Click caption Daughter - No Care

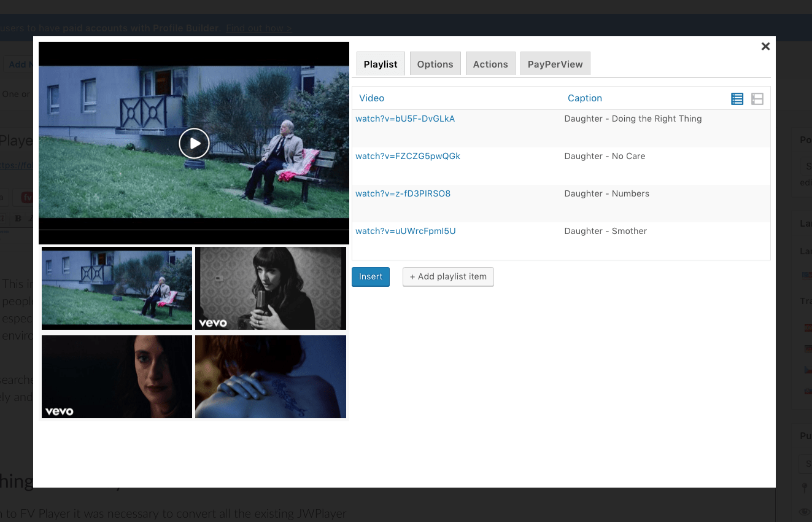pos(605,156)
